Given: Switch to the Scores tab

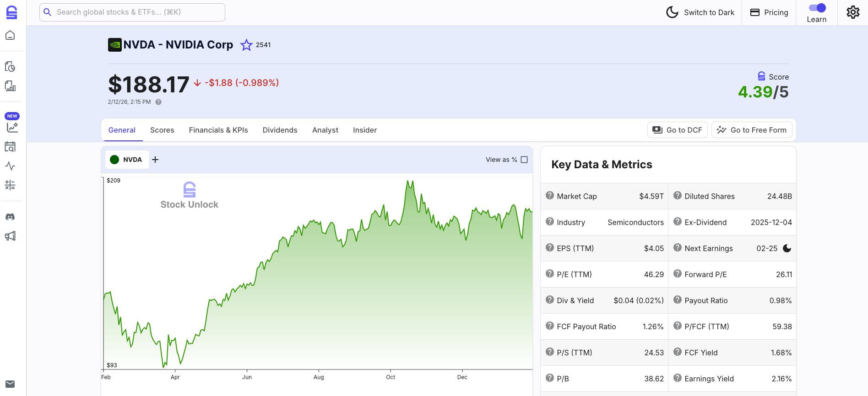Looking at the screenshot, I should pos(162,130).
